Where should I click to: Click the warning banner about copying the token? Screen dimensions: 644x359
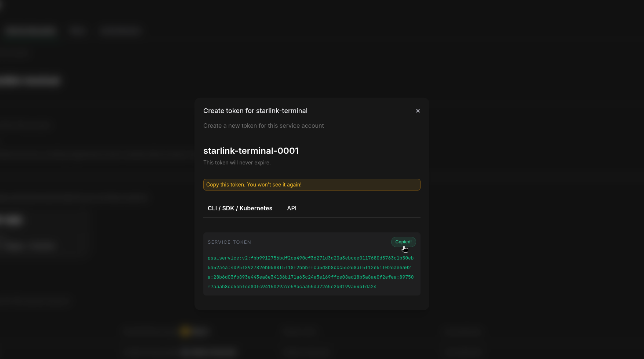coord(312,185)
